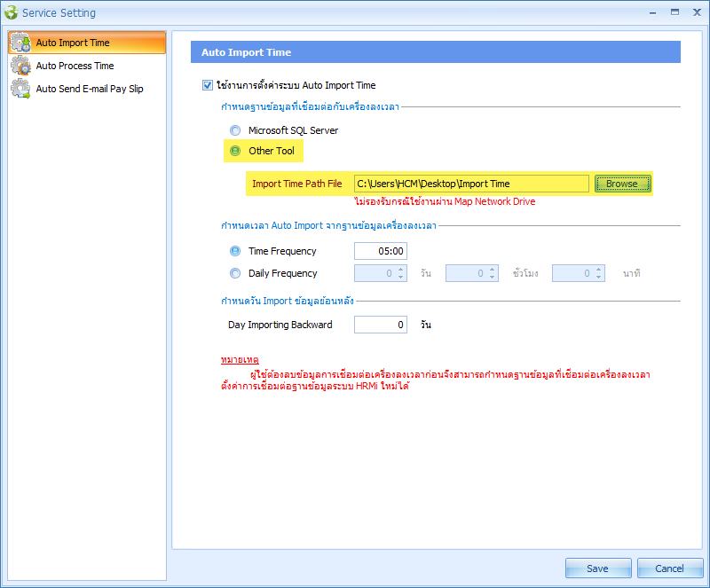Decrease the Daily Frequency days spinner
This screenshot has height=588, width=710.
(x=401, y=277)
